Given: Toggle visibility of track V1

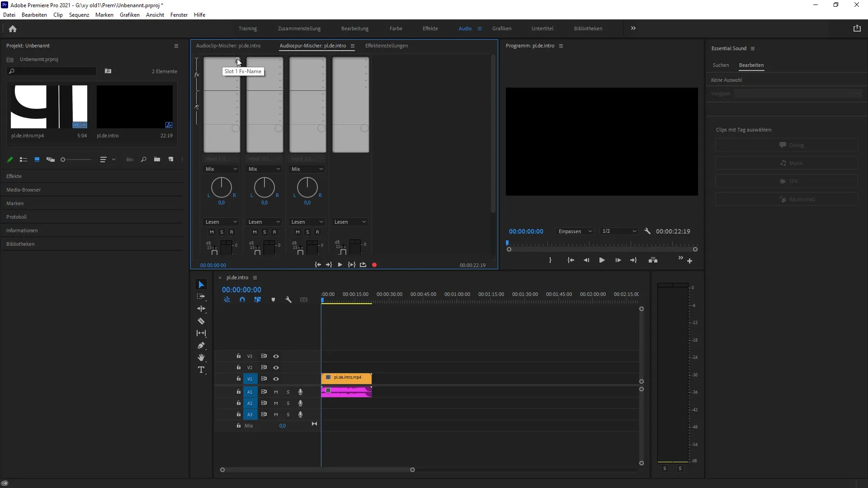Looking at the screenshot, I should [x=276, y=379].
